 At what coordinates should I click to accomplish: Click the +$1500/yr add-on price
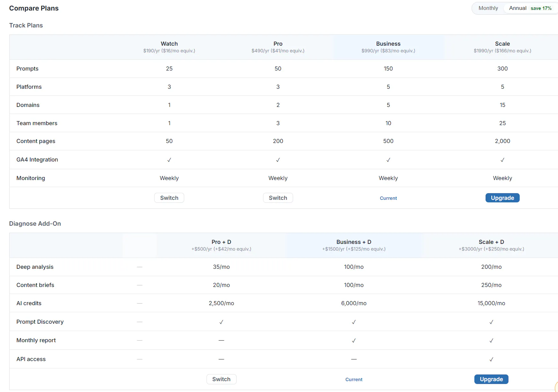[354, 249]
